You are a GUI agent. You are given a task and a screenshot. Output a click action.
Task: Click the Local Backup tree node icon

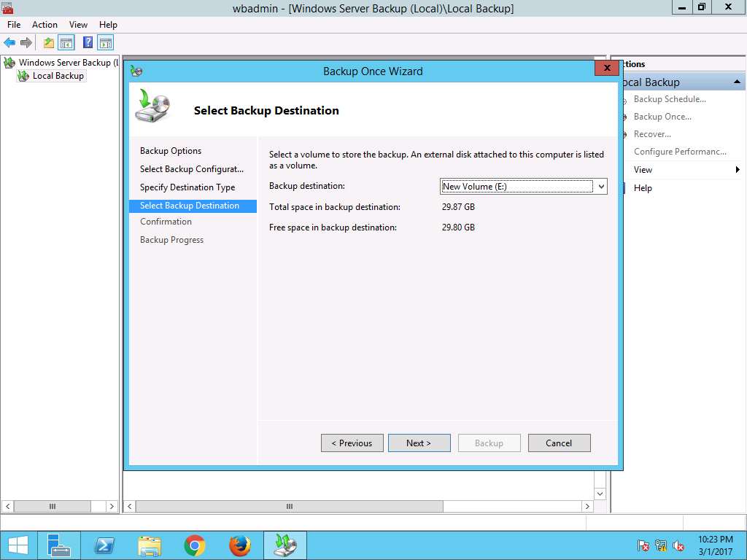23,76
